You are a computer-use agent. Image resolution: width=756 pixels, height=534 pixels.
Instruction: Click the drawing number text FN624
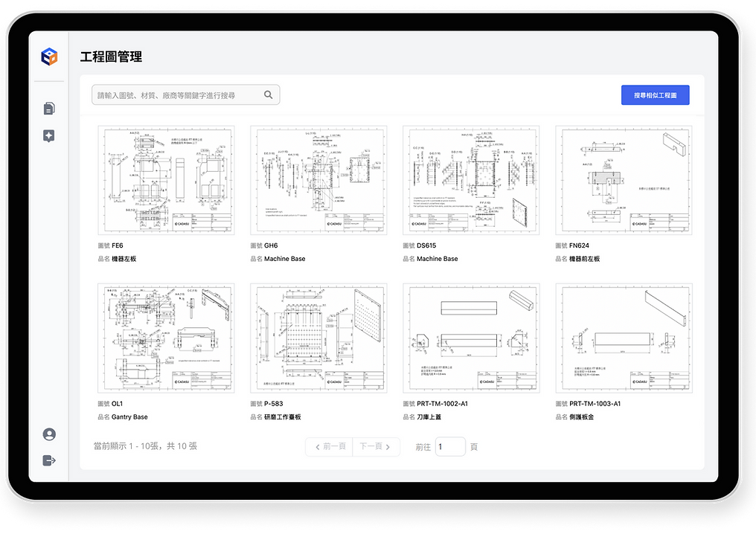point(579,245)
